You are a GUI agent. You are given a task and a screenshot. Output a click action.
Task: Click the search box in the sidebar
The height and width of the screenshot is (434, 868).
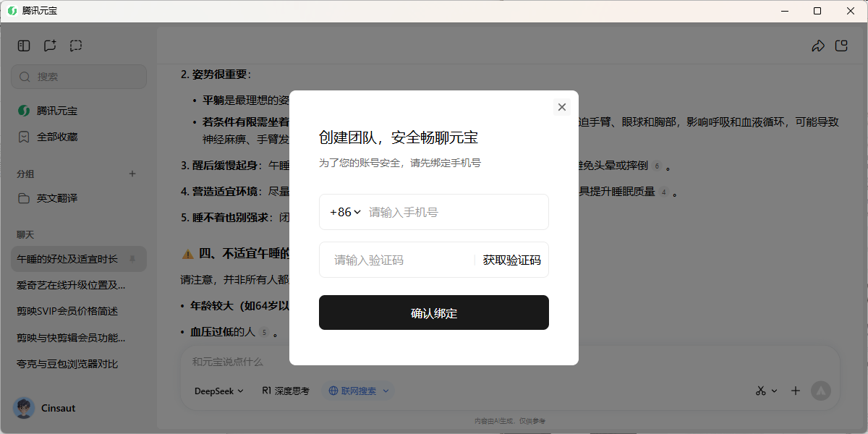pos(79,77)
